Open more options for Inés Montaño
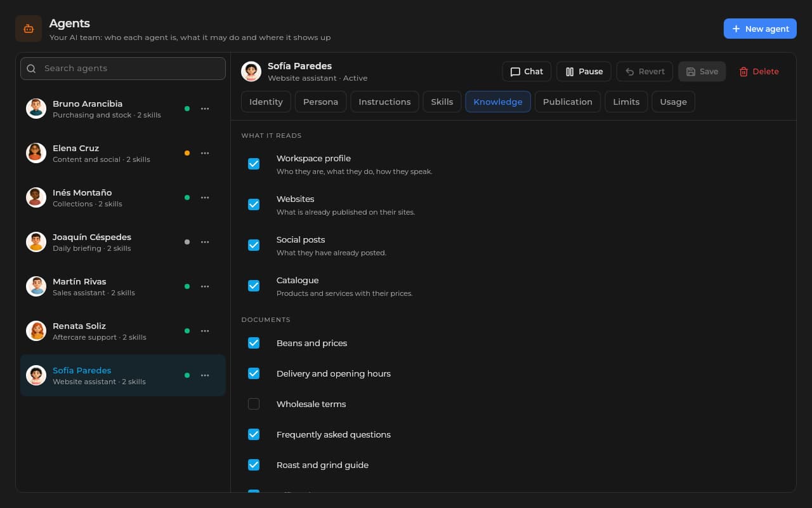Image resolution: width=812 pixels, height=508 pixels. click(x=205, y=197)
